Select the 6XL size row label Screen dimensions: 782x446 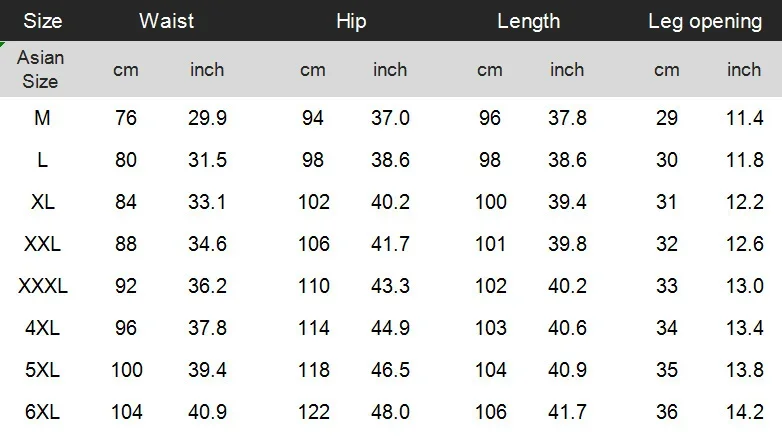click(42, 412)
